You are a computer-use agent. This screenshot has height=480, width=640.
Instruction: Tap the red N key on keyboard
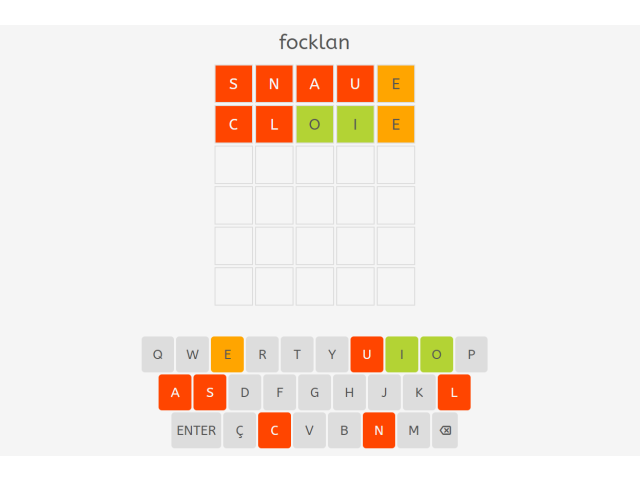pos(379,430)
